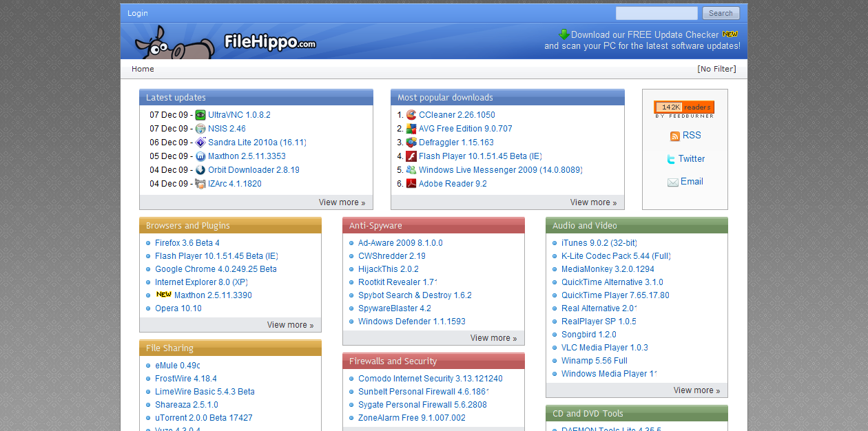
Task: Open K-Lite Codec Pack 5.44 (Full)
Action: [616, 256]
